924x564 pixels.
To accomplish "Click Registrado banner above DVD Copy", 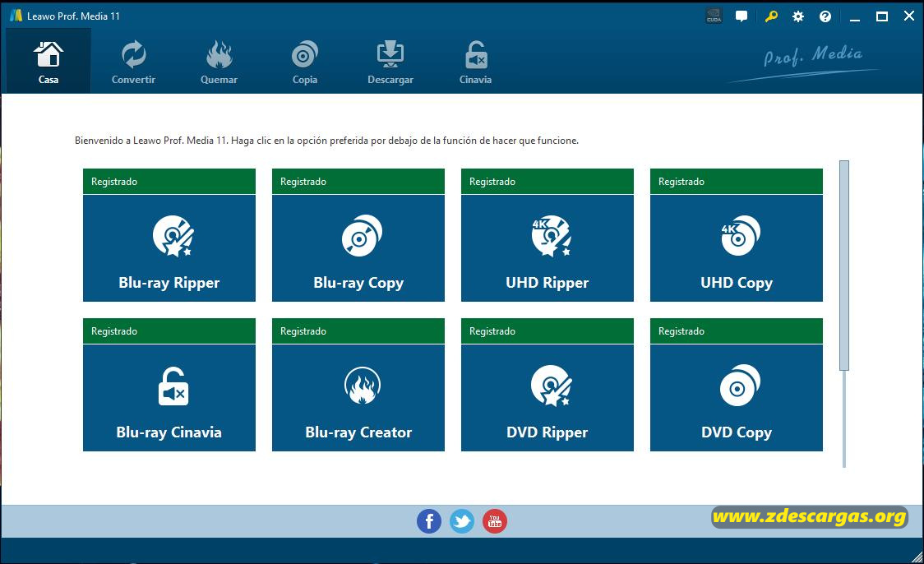I will point(737,331).
